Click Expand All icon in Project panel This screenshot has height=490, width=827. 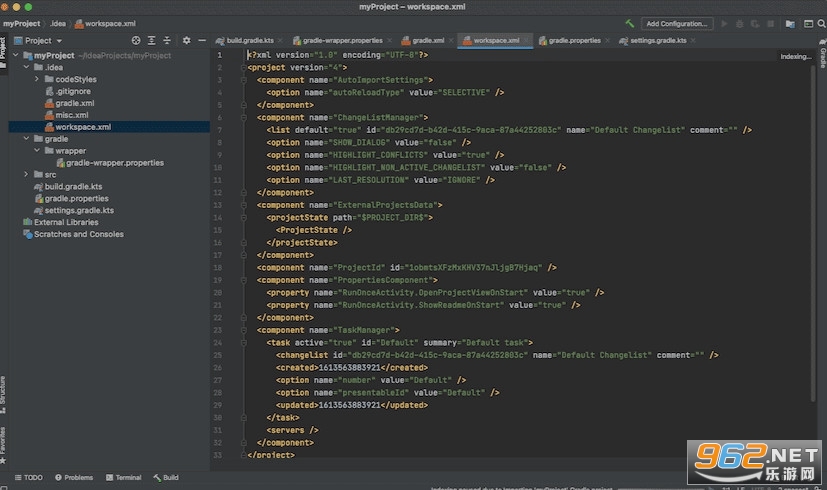pos(151,41)
